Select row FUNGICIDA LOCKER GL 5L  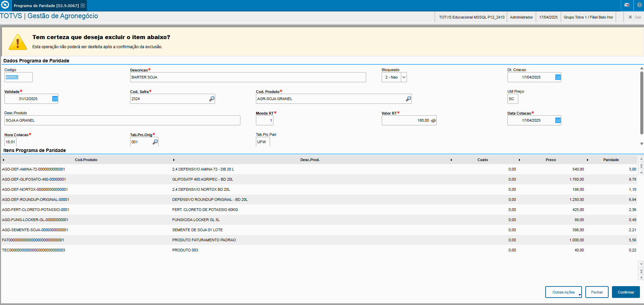319,220
